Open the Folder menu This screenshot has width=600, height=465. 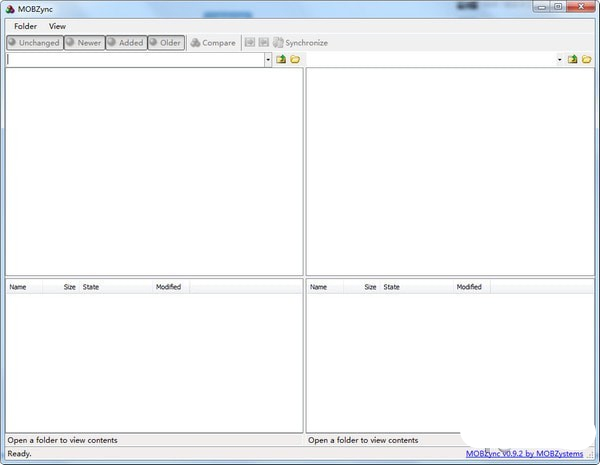click(x=25, y=26)
